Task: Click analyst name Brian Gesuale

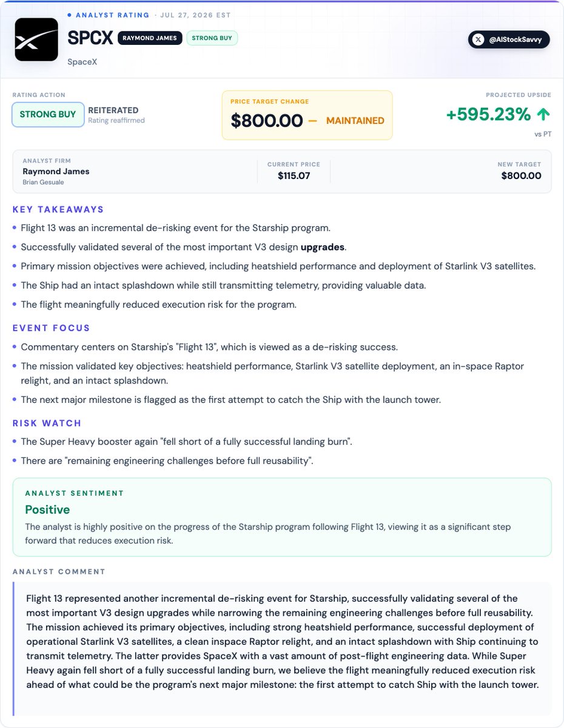Action: click(x=42, y=182)
